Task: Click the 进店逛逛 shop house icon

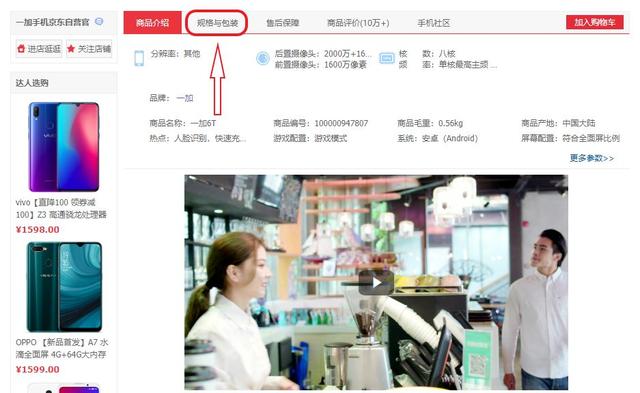Action: point(21,49)
